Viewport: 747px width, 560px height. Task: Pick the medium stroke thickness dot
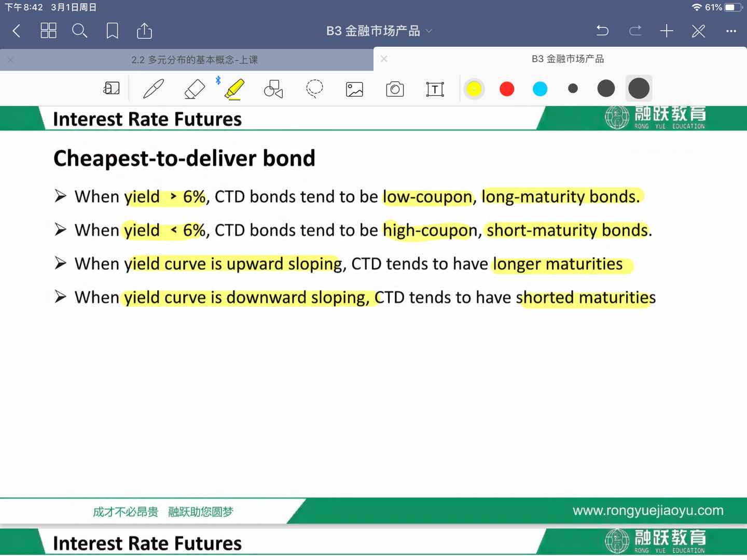605,89
